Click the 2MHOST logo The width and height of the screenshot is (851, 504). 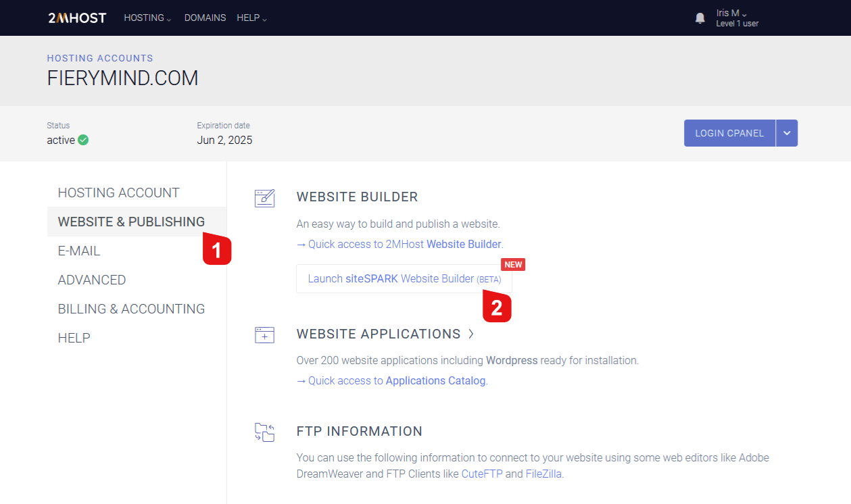pyautogui.click(x=77, y=18)
